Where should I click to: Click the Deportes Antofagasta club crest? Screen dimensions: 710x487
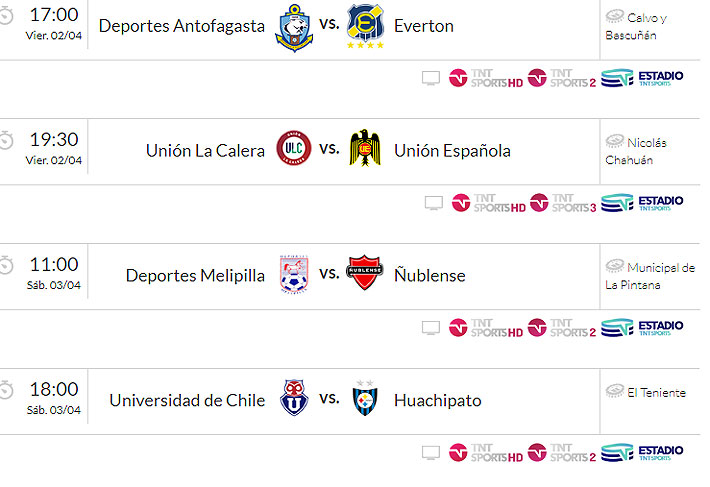294,27
